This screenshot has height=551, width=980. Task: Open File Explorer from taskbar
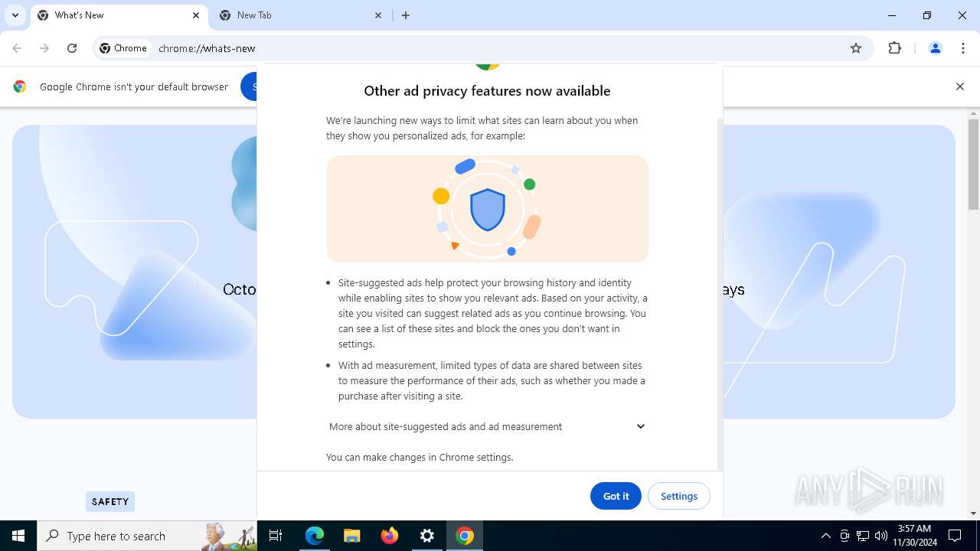351,536
